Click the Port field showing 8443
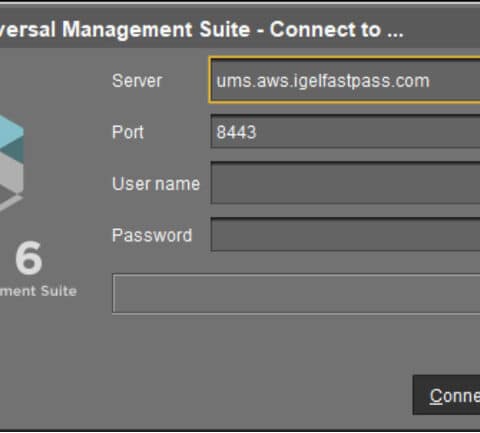The height and width of the screenshot is (433, 480). click(346, 132)
